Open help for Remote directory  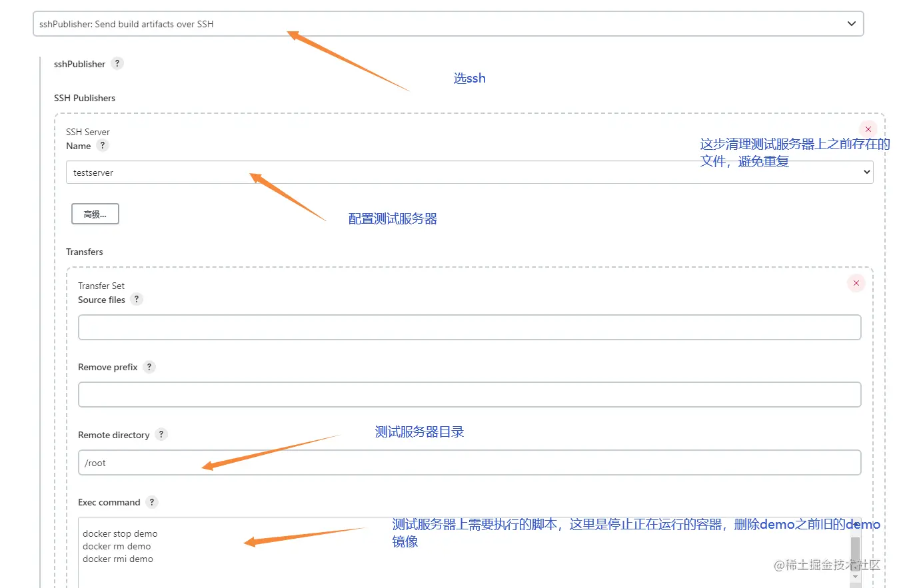coord(161,434)
